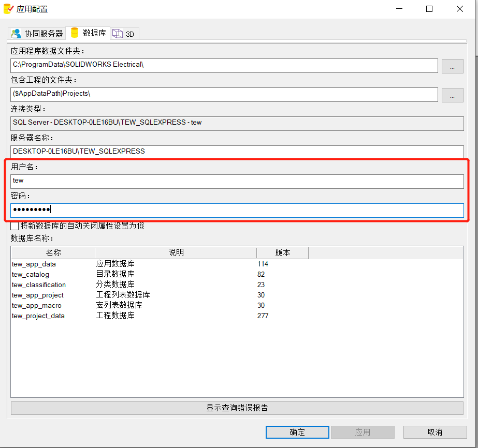Click the ($AppDataPath)Projects\ folder field
Image resolution: width=478 pixels, height=448 pixels.
pos(224,95)
